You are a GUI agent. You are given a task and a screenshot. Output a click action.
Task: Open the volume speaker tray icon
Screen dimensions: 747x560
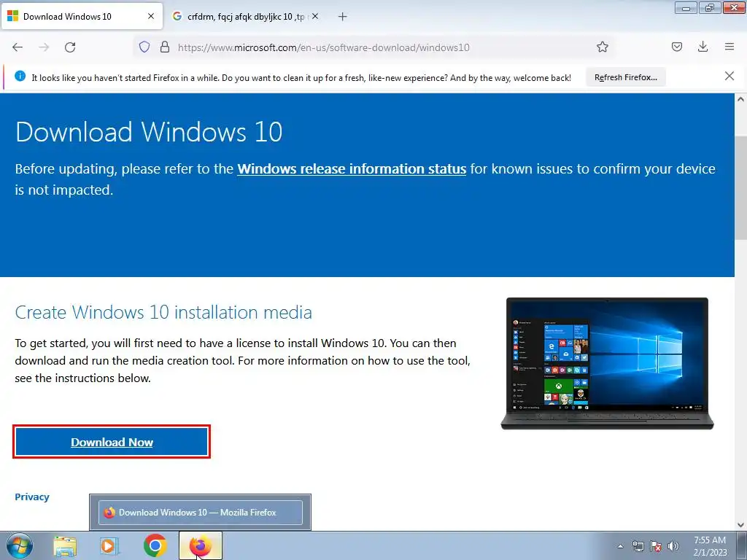pyautogui.click(x=673, y=546)
